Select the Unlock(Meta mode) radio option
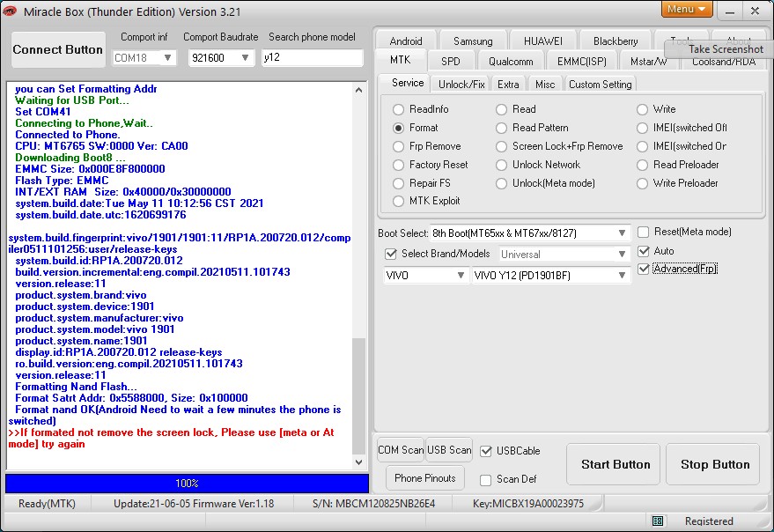774x532 pixels. point(502,183)
